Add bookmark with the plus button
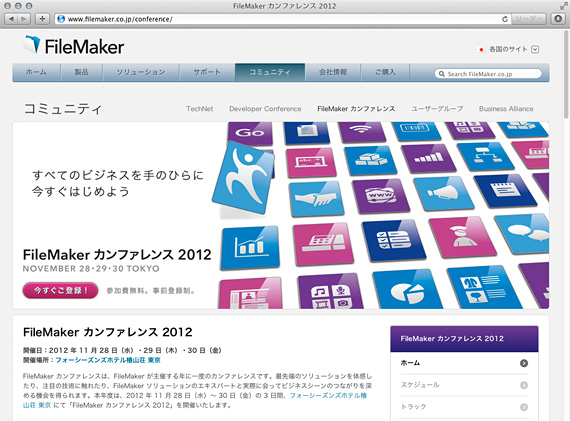570x421 pixels. 42,19
